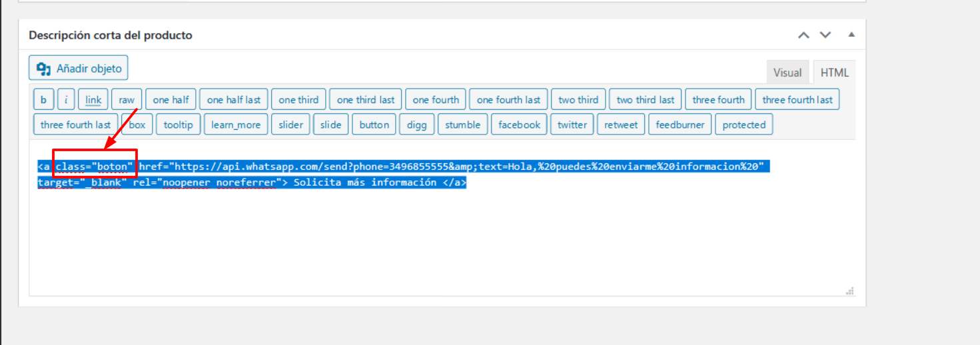Click the WhatsApp API href URL in the code
This screenshot has width=980, height=345.
(x=451, y=167)
